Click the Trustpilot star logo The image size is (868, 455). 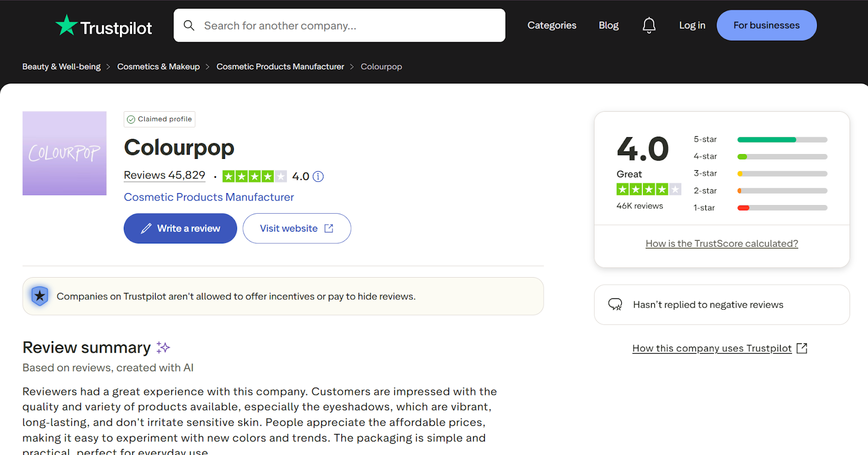coord(67,25)
